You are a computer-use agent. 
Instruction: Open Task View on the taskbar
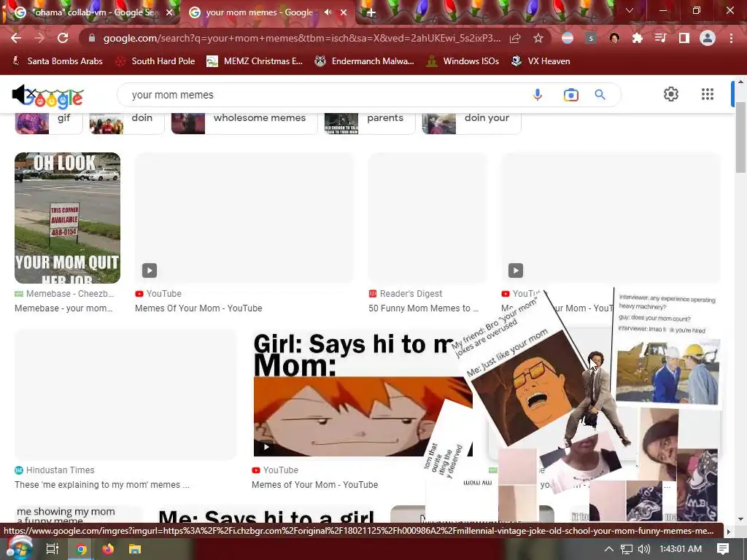click(x=53, y=549)
